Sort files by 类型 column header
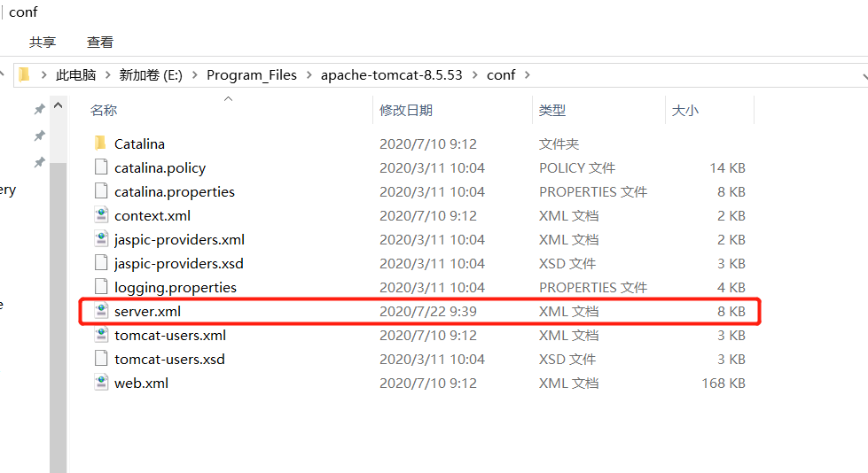 click(x=552, y=110)
